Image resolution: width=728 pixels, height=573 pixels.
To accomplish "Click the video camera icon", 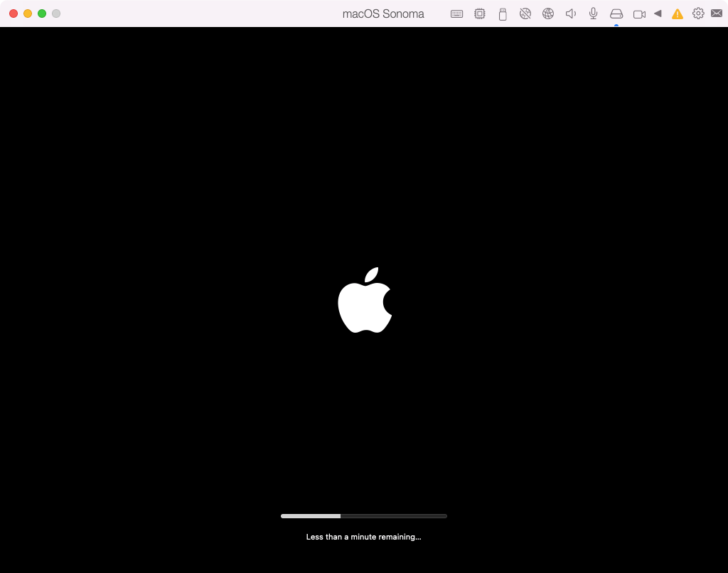I will tap(639, 14).
